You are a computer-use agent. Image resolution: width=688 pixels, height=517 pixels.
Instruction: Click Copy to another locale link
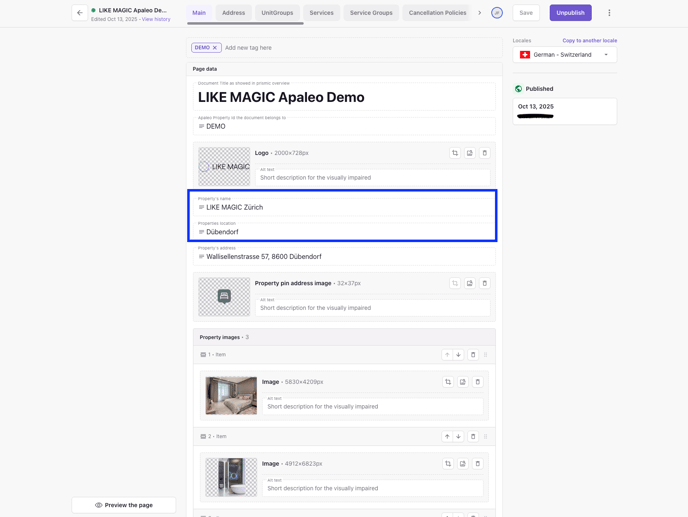point(589,41)
